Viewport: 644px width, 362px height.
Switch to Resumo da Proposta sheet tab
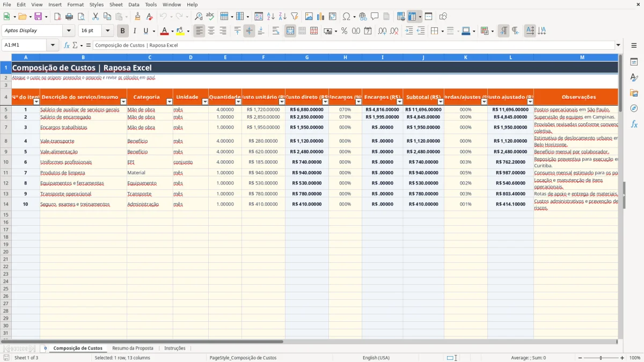coord(133,348)
